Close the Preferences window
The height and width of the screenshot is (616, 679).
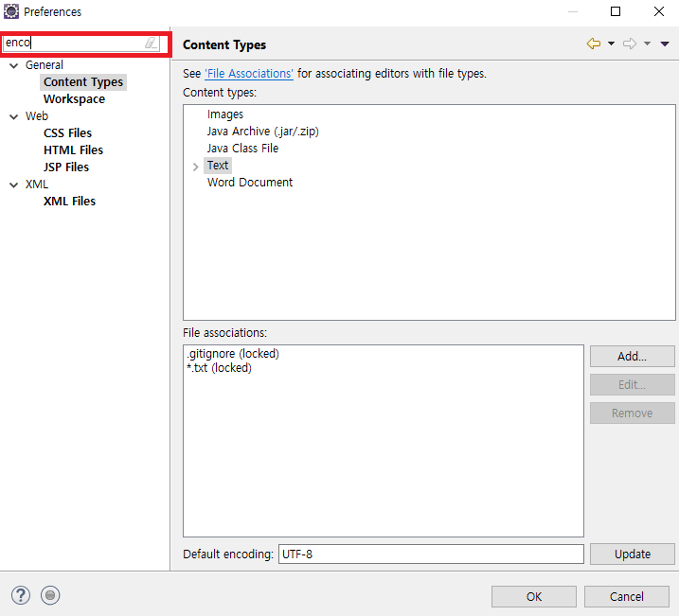tap(659, 11)
